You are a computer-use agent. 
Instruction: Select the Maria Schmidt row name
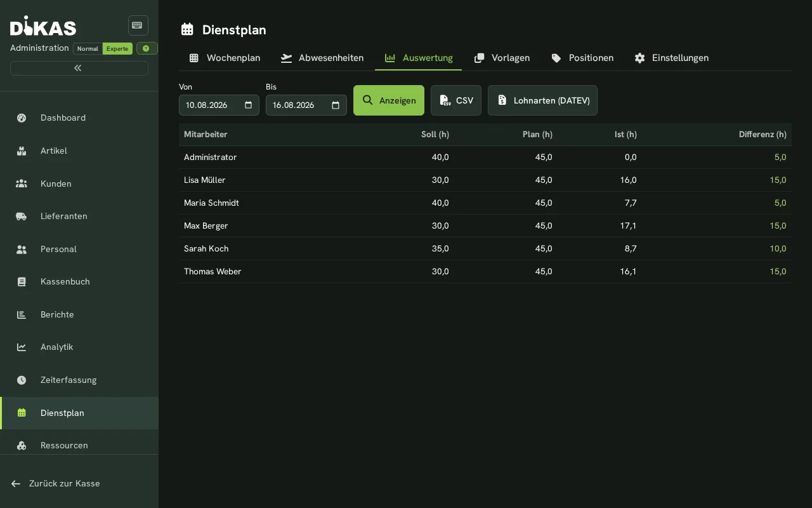(x=211, y=203)
